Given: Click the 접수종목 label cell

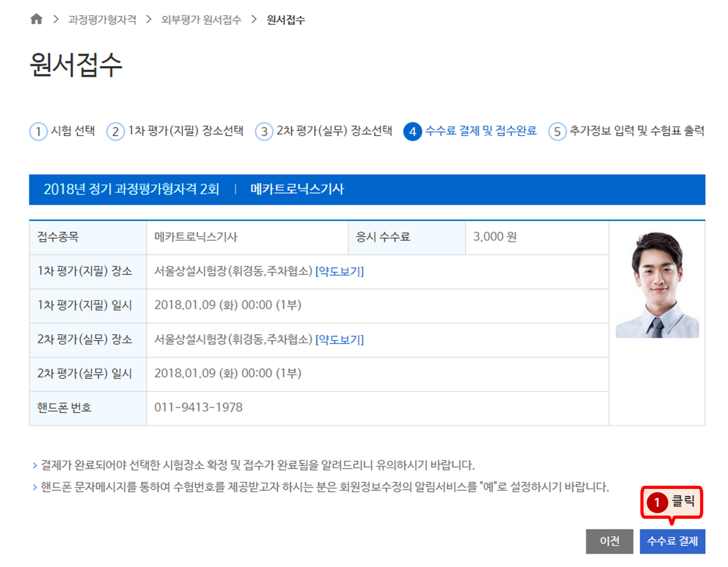Looking at the screenshot, I should coord(88,237).
